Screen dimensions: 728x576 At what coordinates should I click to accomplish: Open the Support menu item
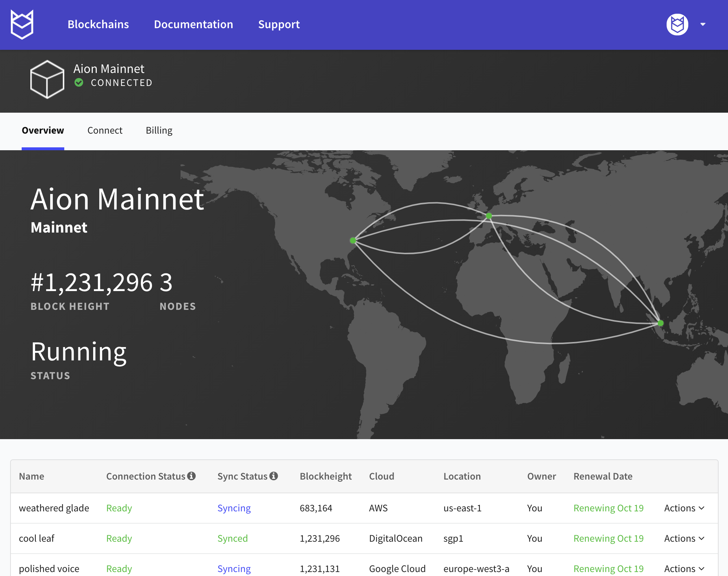coord(279,24)
